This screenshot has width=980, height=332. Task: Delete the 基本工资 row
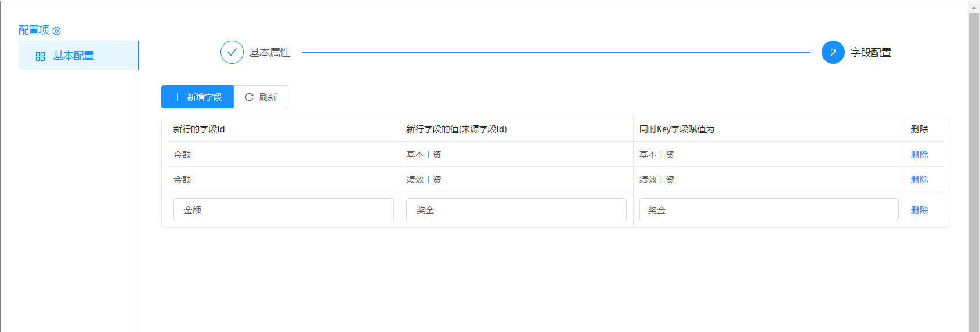pyautogui.click(x=919, y=154)
